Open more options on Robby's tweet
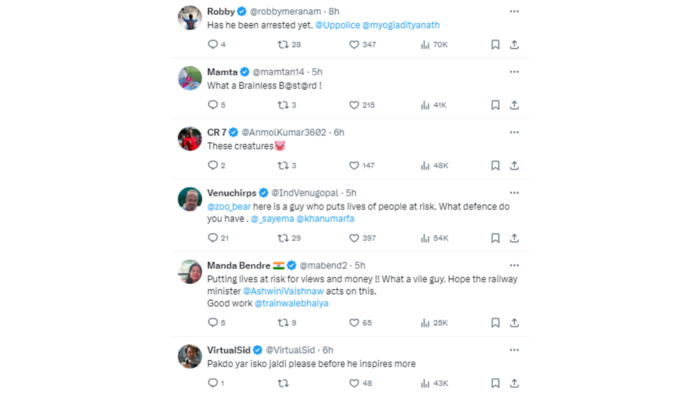The image size is (700, 394). pyautogui.click(x=514, y=11)
